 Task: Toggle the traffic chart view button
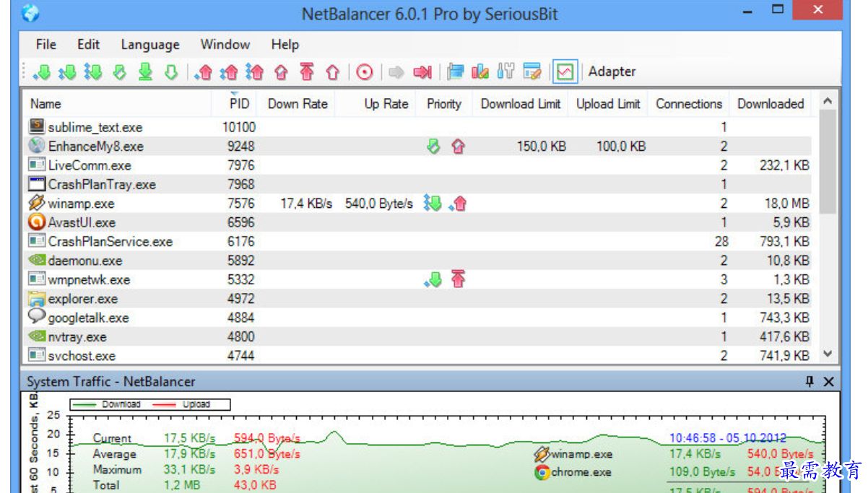coord(565,71)
